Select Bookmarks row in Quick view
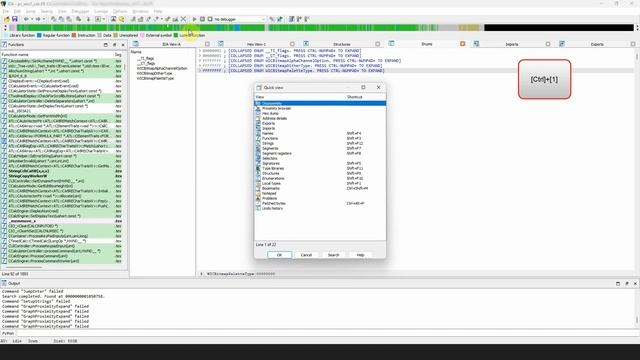Viewport: 640px width, 360px height. point(320,188)
